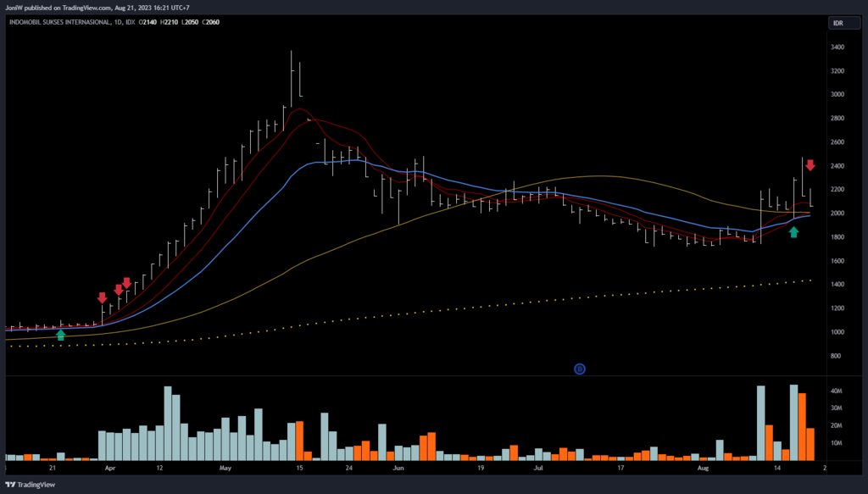Viewport: 868px width, 494px height.
Task: Click the blue dividend D marker
Action: coord(580,369)
